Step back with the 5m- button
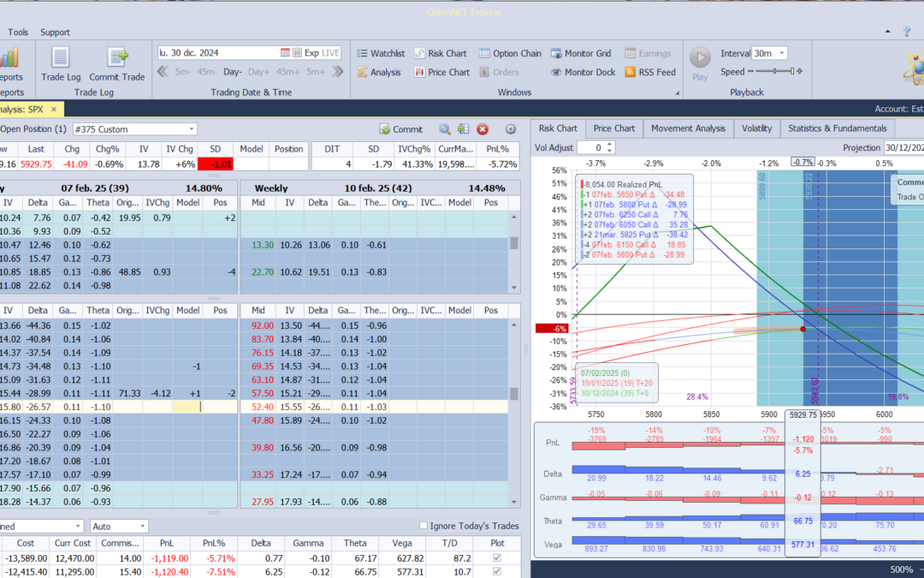The width and height of the screenshot is (924, 578). pyautogui.click(x=182, y=71)
